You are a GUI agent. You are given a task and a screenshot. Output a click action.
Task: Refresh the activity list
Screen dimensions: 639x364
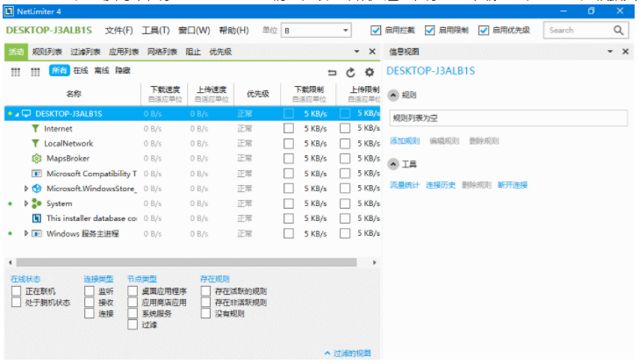click(350, 73)
